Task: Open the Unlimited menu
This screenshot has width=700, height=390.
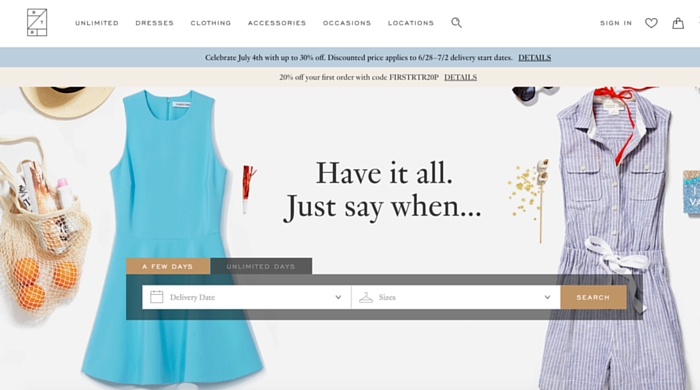Action: pyautogui.click(x=97, y=23)
